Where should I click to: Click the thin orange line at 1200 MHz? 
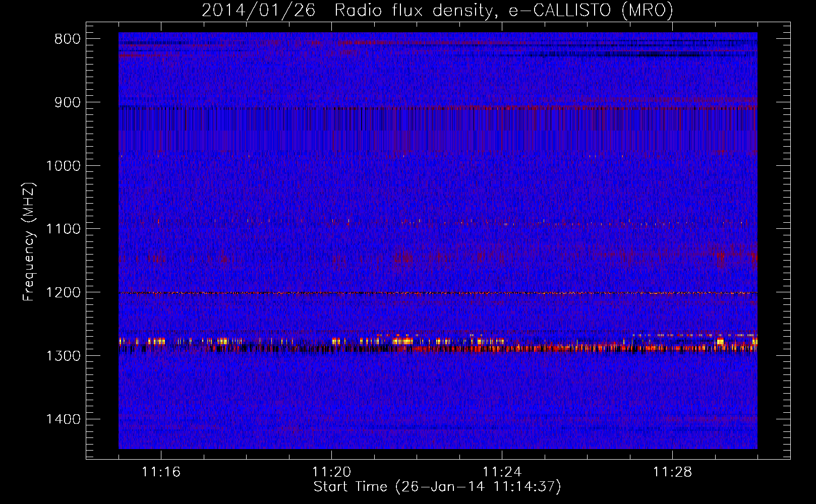click(438, 293)
